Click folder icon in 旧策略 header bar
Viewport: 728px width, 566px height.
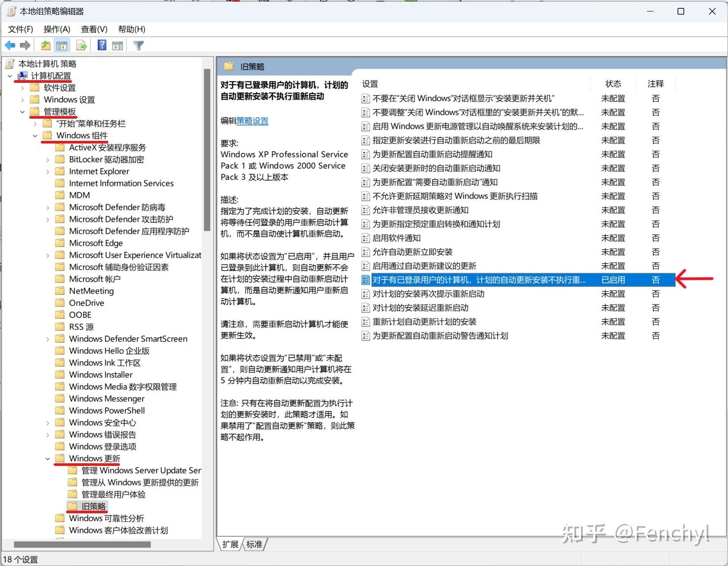(x=228, y=66)
